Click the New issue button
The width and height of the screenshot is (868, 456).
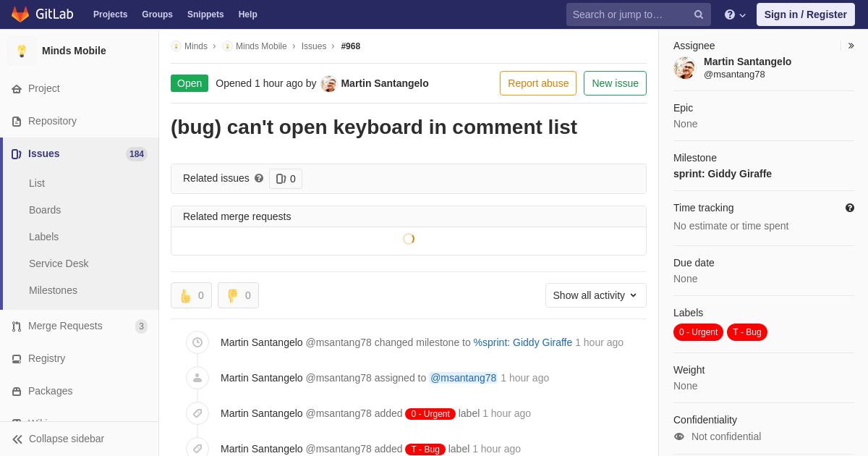(615, 83)
